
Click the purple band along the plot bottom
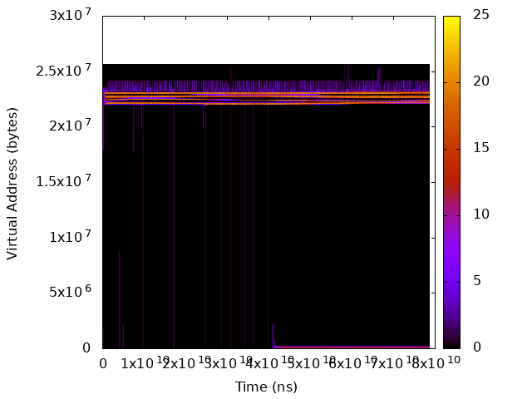pos(349,346)
